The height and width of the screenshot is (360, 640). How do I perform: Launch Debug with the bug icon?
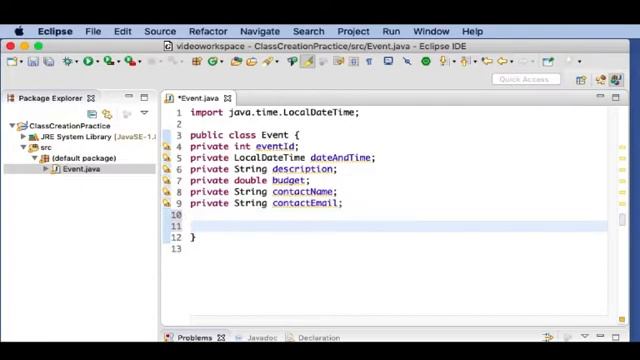(68, 62)
